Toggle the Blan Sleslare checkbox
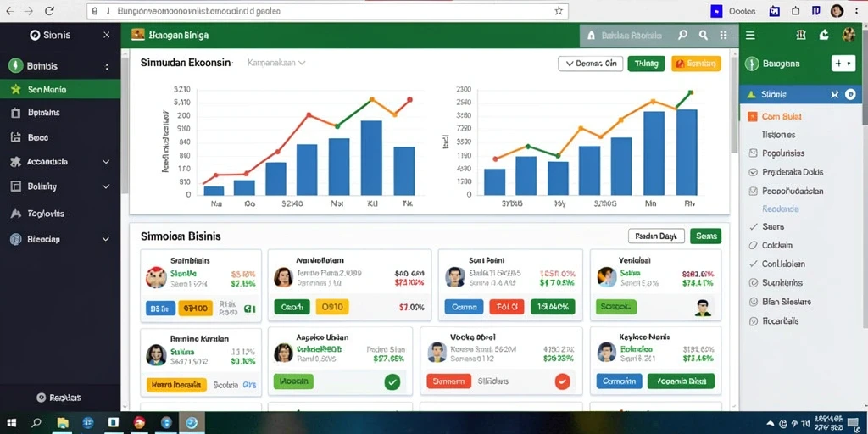 753,303
